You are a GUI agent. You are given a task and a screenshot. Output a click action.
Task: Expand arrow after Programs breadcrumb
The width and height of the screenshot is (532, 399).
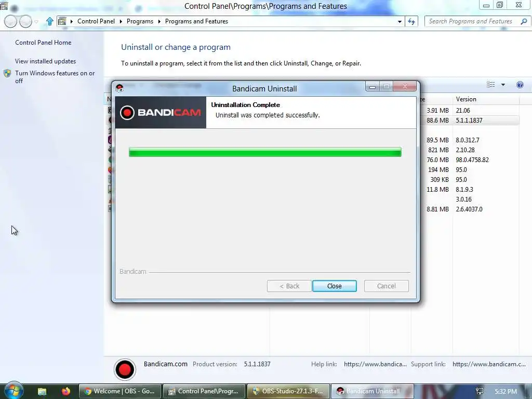159,21
